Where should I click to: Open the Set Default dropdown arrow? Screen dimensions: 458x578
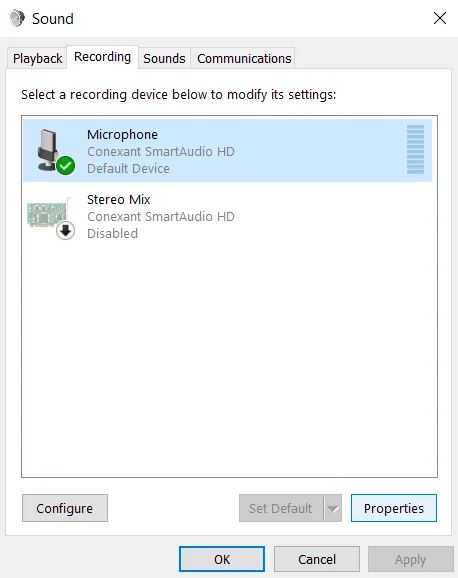click(x=333, y=508)
